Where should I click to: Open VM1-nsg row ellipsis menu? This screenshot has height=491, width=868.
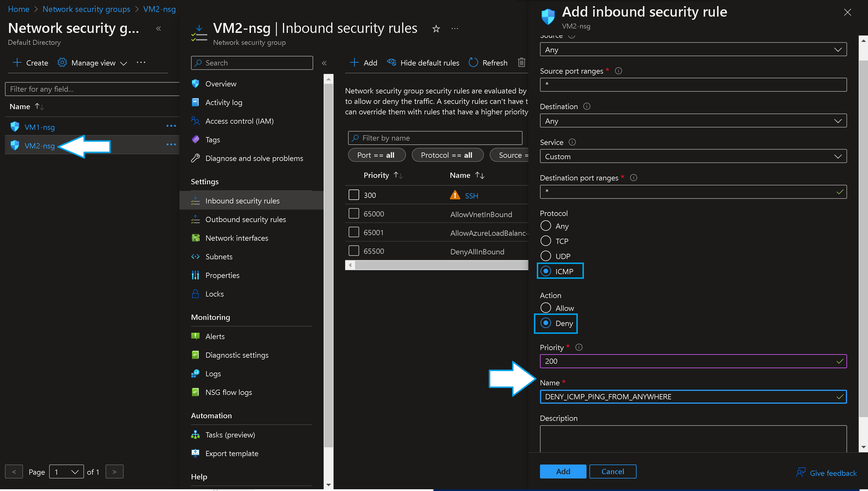[171, 126]
